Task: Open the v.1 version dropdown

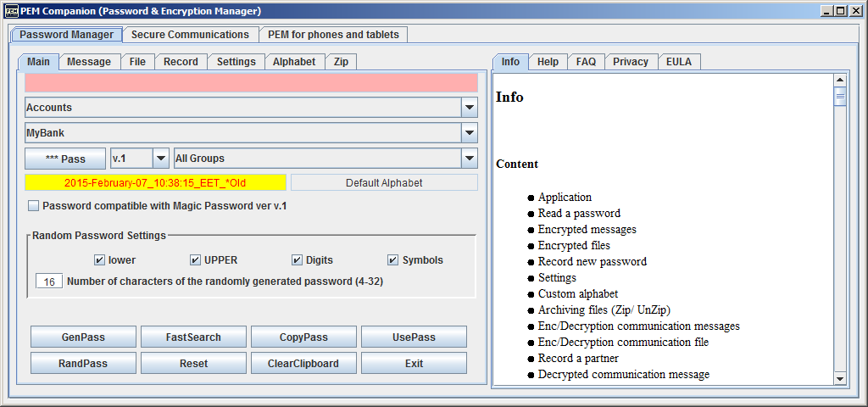Action: pos(160,159)
